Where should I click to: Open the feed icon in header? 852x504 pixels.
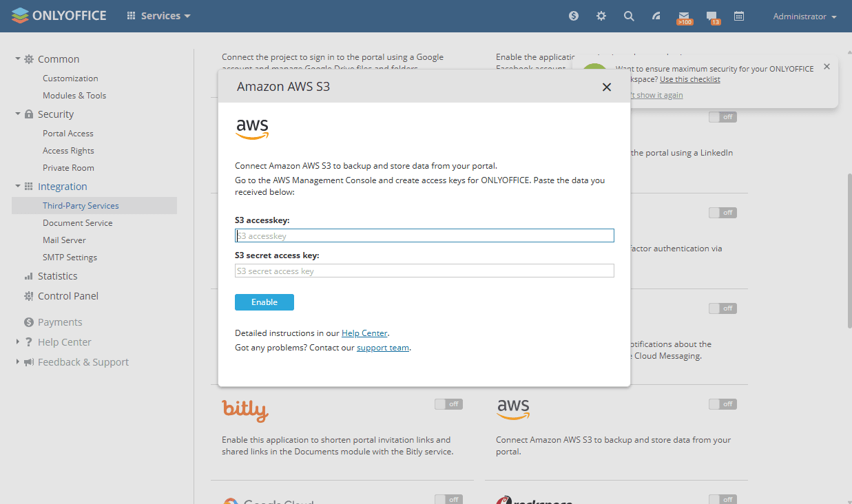tap(656, 16)
